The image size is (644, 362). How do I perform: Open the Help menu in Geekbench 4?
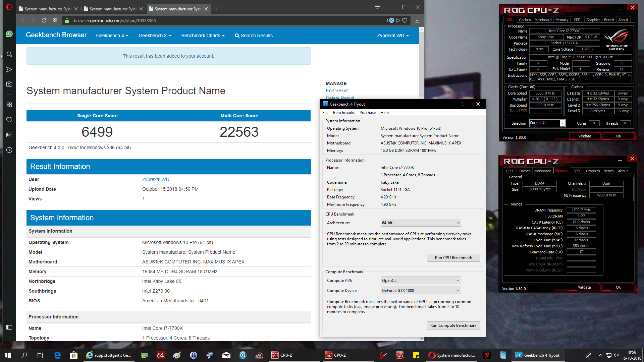(384, 113)
